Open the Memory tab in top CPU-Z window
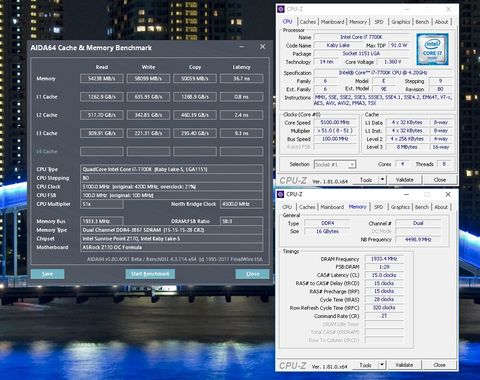Image resolution: width=480 pixels, height=380 pixels. click(x=358, y=22)
